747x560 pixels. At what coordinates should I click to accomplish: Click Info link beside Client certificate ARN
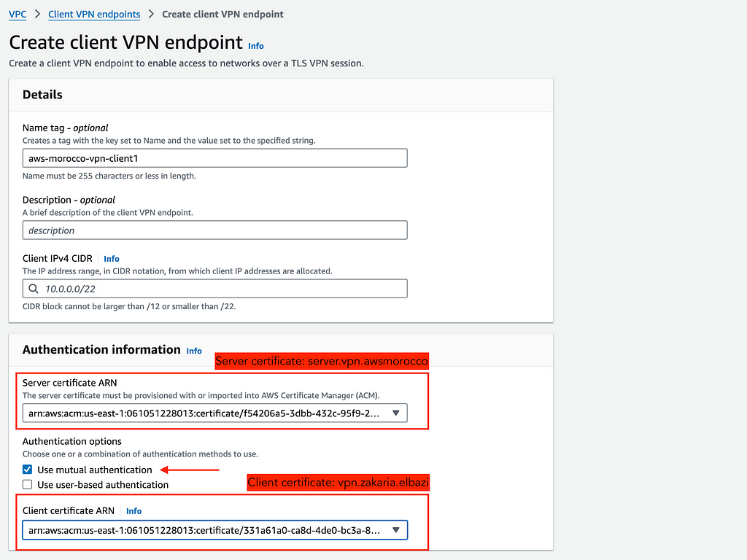(x=134, y=511)
